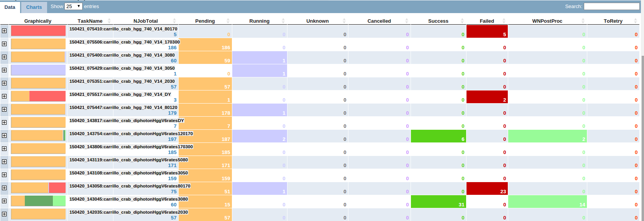Expand the diphotonHggV6rates3080 task row

(x=4, y=201)
